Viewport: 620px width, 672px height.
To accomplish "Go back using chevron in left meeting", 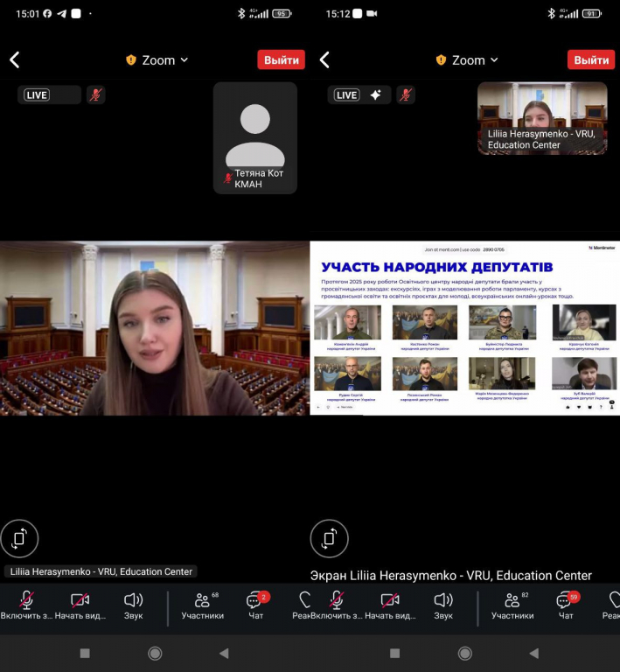I will click(x=15, y=60).
